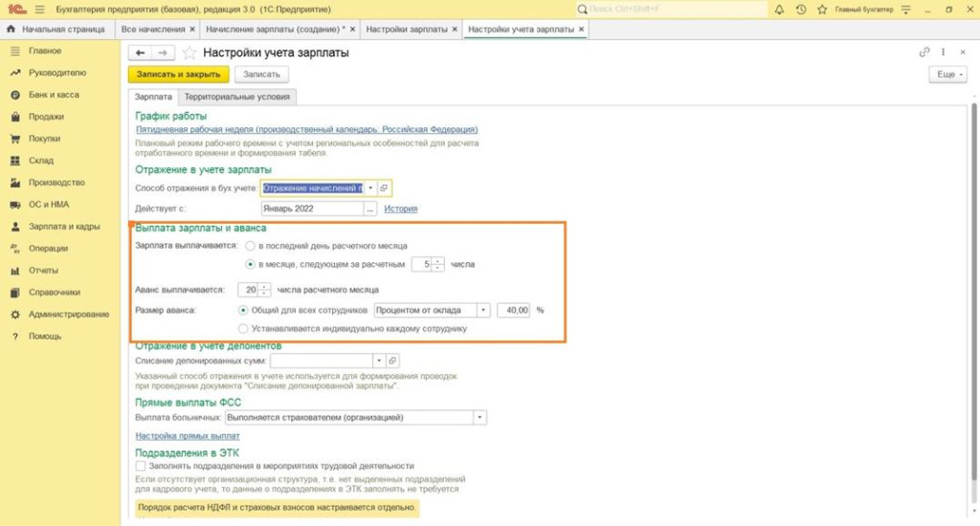Switch to the Территориальные условия tab
The height and width of the screenshot is (526, 980).
(237, 97)
